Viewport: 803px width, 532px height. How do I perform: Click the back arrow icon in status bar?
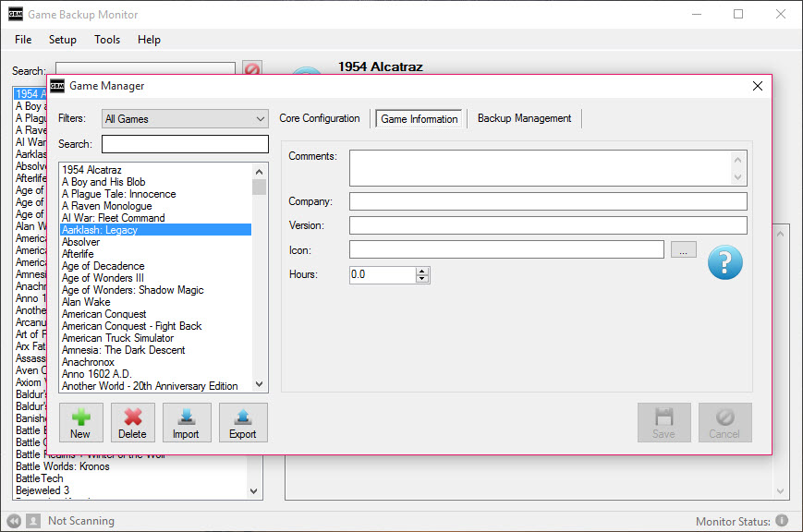[x=14, y=521]
